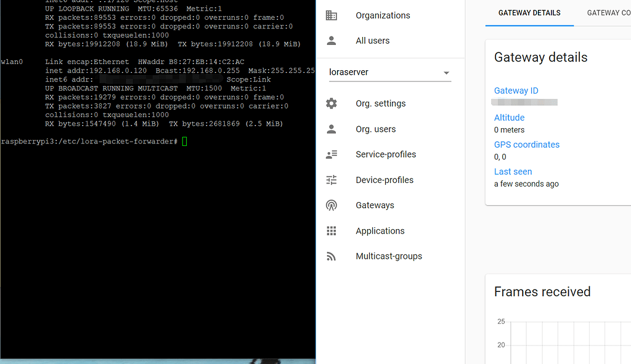Switch to the GATEWAY DETAILS tab
The image size is (631, 364).
[x=529, y=12]
